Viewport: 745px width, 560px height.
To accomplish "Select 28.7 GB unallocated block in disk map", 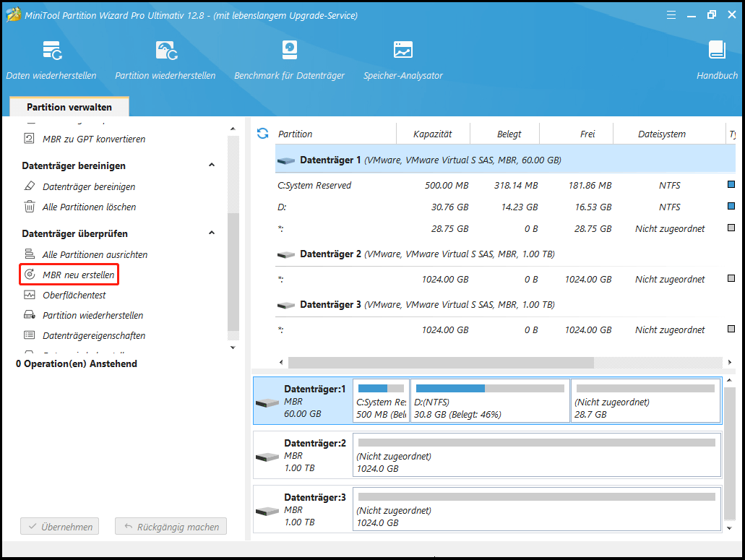I will [x=645, y=401].
